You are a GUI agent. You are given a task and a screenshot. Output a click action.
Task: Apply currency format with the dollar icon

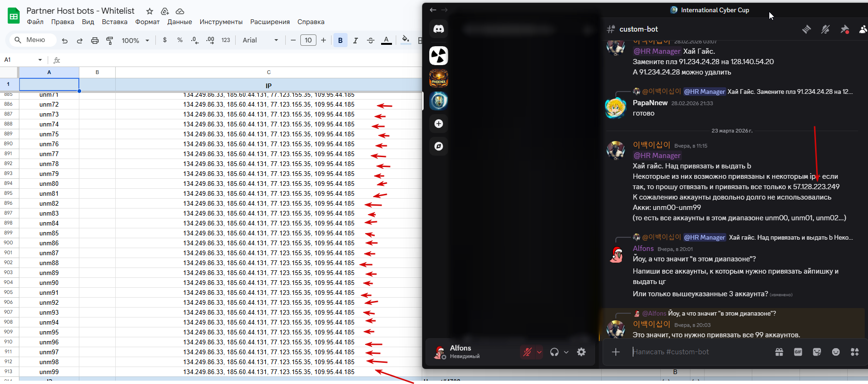click(x=165, y=40)
